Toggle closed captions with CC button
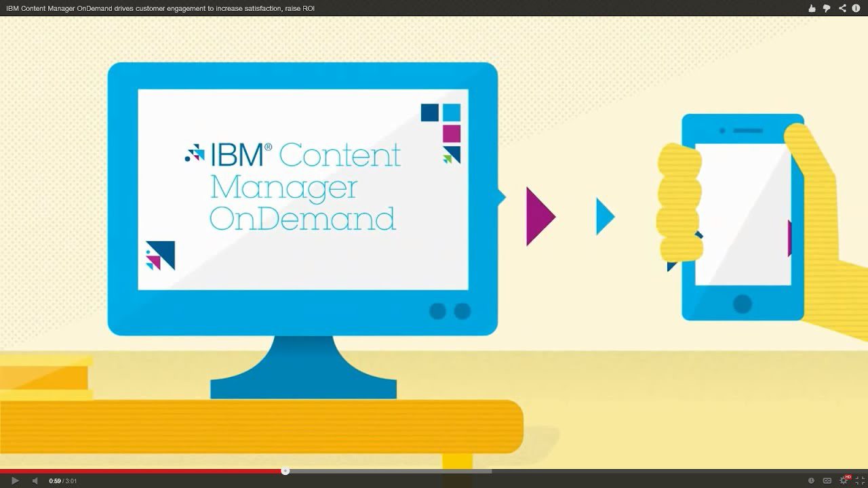 coord(827,481)
